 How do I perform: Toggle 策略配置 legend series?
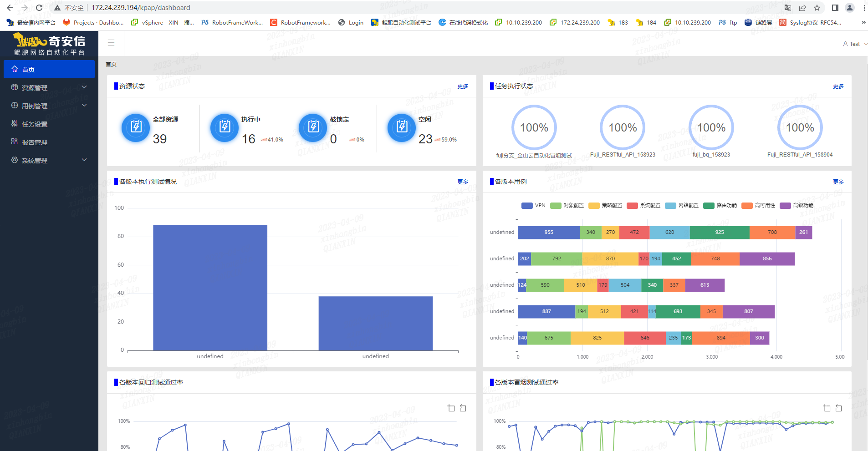[x=605, y=206]
